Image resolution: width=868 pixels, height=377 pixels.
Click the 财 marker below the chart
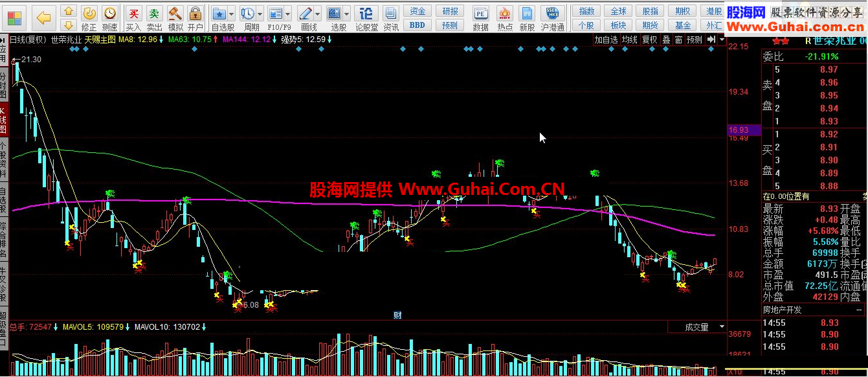[398, 315]
